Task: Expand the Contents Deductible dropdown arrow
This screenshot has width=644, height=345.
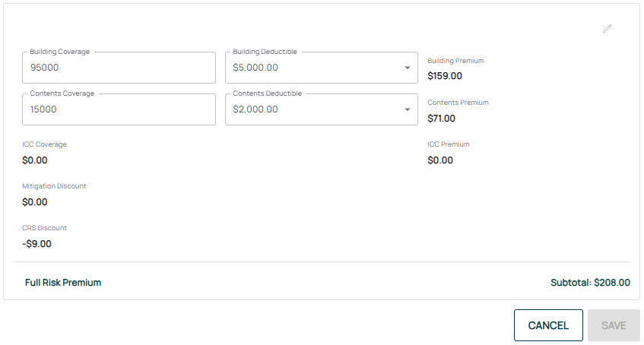Action: [x=407, y=109]
